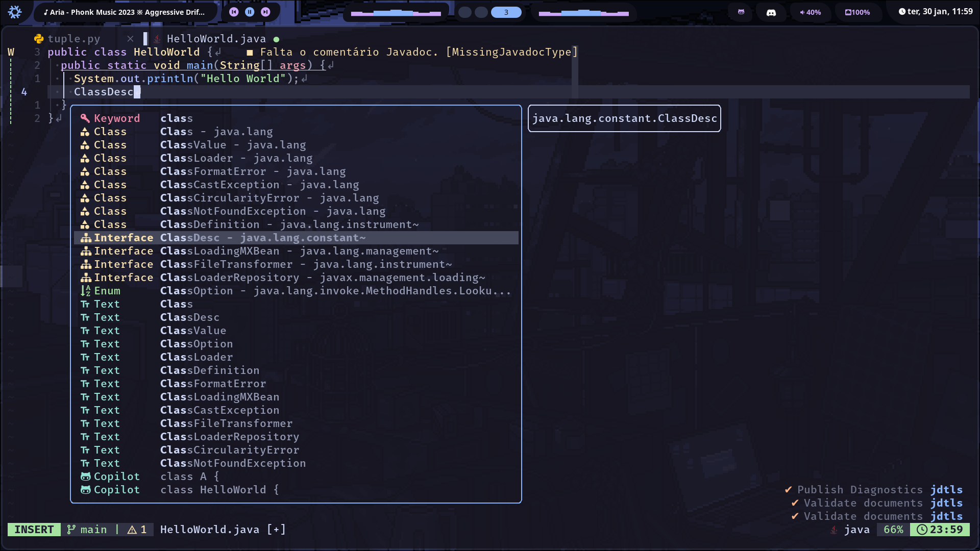Click the cat face tray icon
This screenshot has height=551, width=980.
click(x=741, y=12)
